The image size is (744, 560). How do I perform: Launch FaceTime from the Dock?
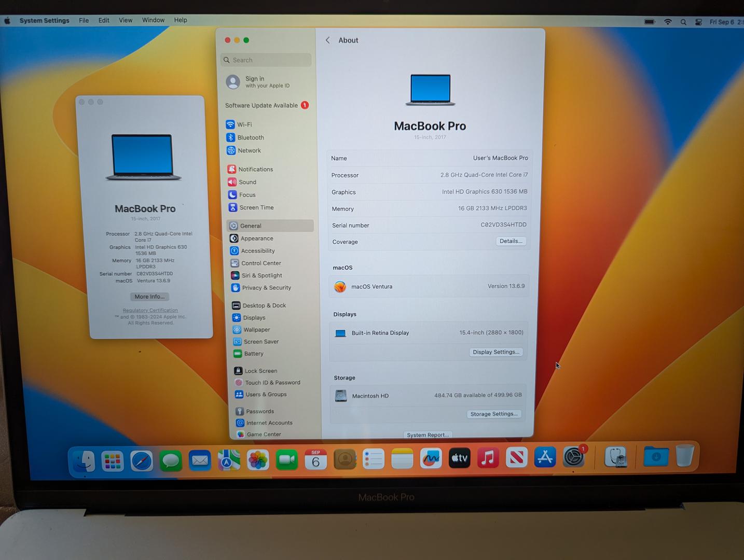tap(286, 459)
